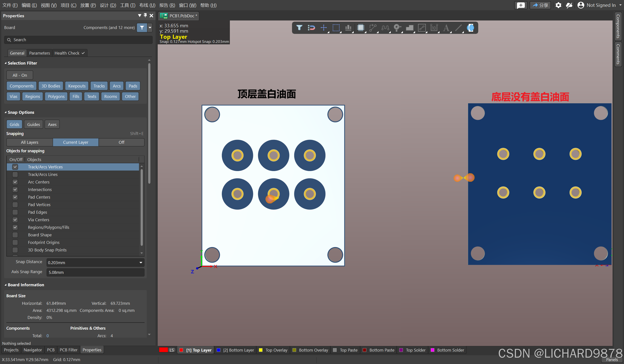This screenshot has height=364, width=624.
Task: Click the interactive routing tool icon
Action: 373,28
